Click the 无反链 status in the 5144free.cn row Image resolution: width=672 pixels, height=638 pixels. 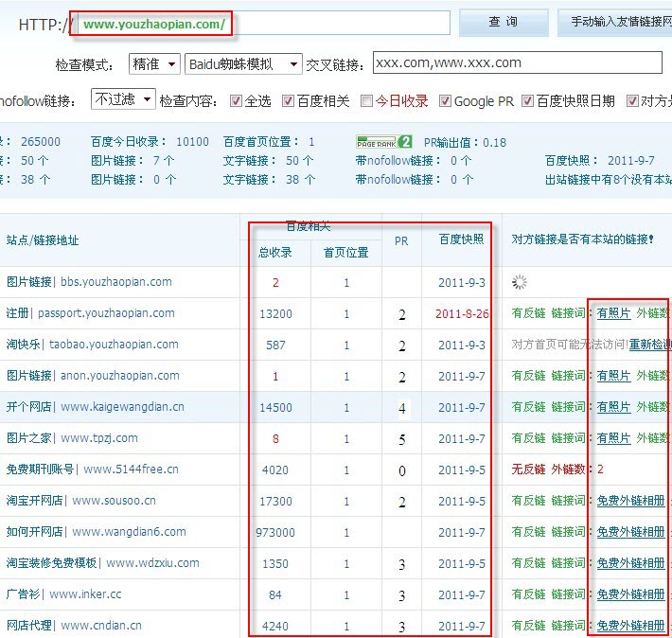[528, 470]
